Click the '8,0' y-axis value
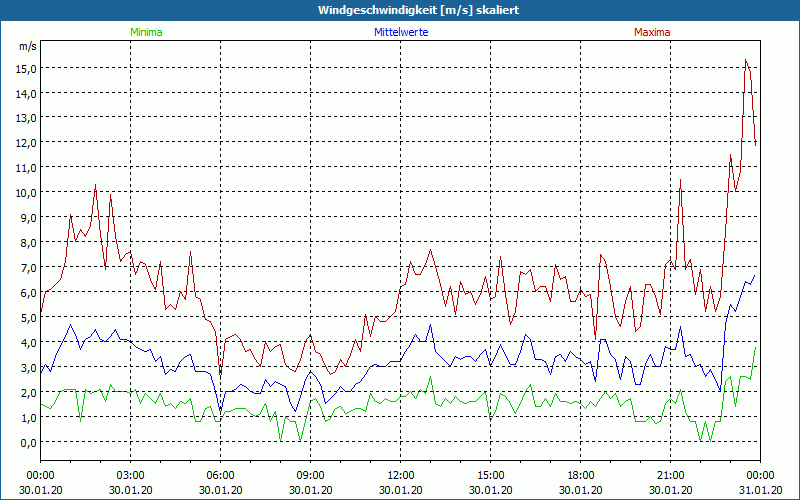800x500 pixels. tap(28, 243)
